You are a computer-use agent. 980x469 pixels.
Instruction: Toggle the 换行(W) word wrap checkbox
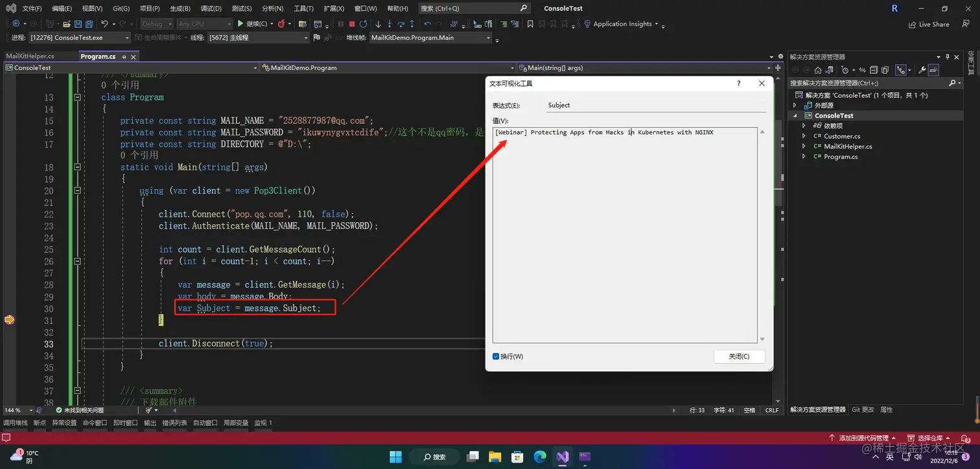pos(496,356)
